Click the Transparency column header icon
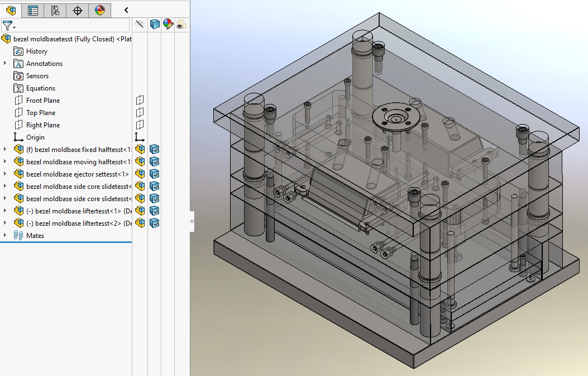The width and height of the screenshot is (588, 376). pyautogui.click(x=181, y=25)
